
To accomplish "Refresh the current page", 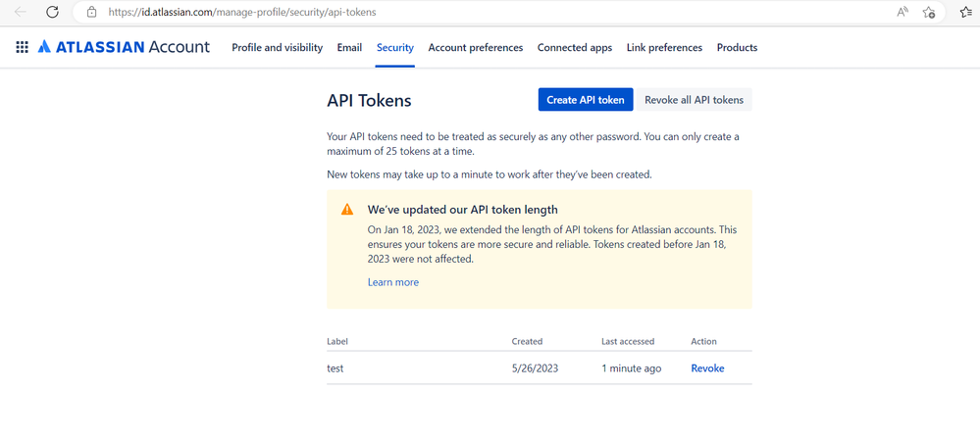I will pos(53,13).
